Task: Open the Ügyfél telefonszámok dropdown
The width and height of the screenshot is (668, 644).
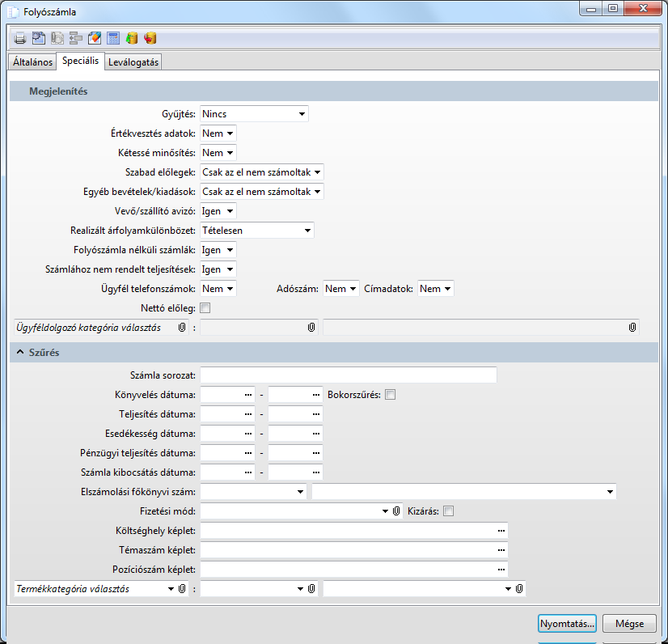Action: [218, 289]
